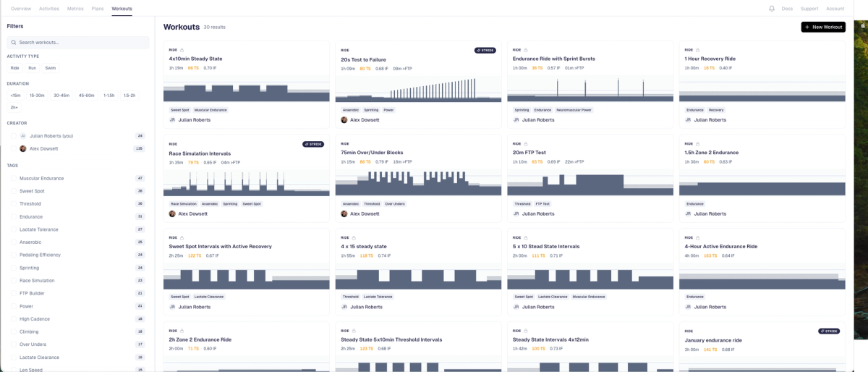This screenshot has height=372, width=868.
Task: Click the Over Unders tag on 75min Over/Under Blocks
Action: [x=394, y=204]
